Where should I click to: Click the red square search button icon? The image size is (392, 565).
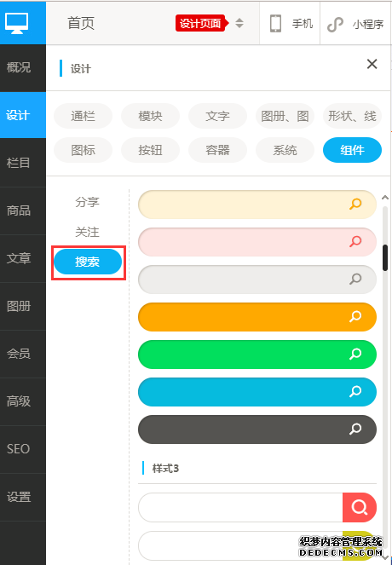point(360,507)
